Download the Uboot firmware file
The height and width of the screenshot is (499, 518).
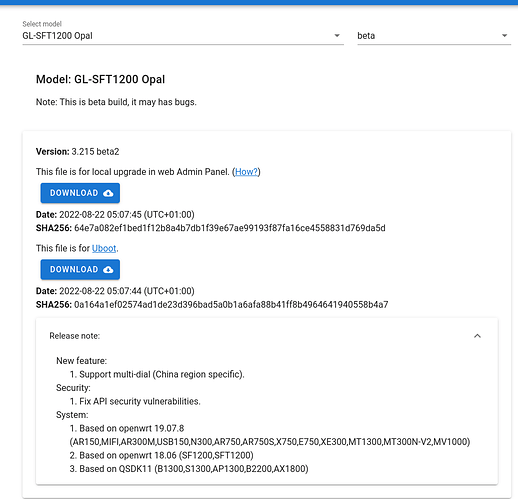click(x=80, y=269)
